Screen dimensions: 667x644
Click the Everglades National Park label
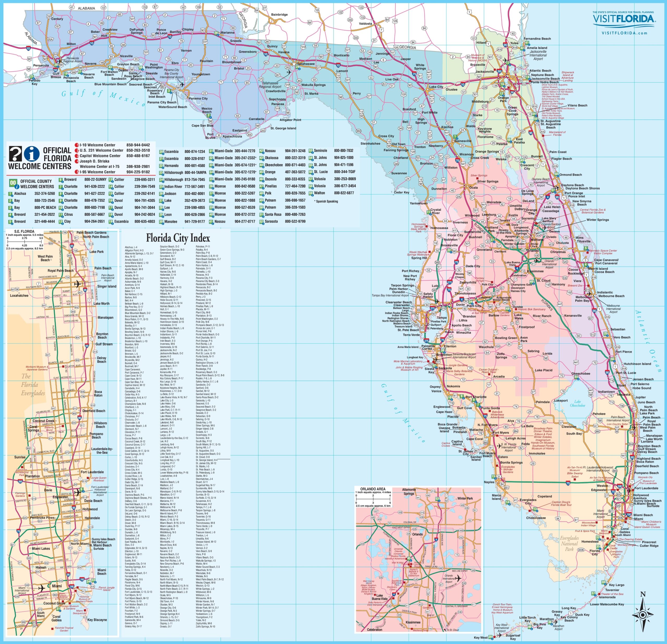click(x=569, y=543)
